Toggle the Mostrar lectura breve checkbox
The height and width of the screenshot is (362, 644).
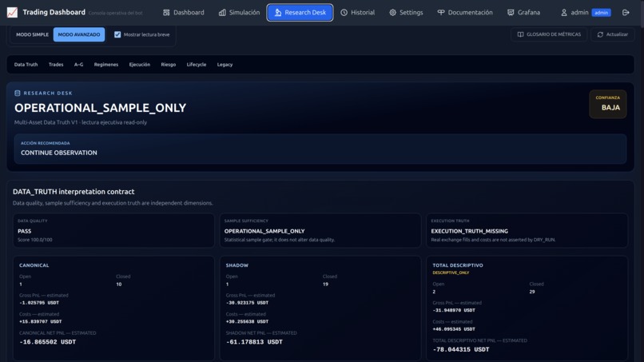(117, 34)
